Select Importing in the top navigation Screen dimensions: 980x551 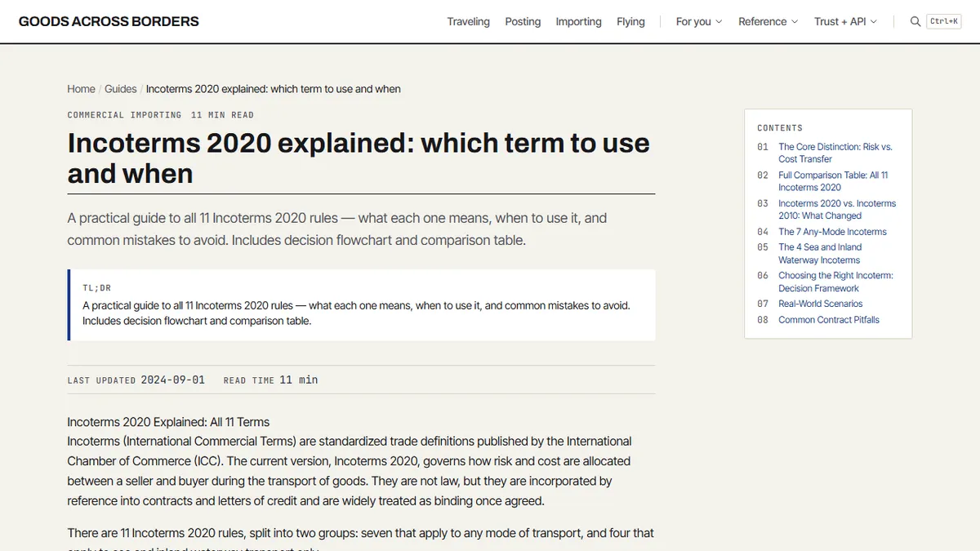pyautogui.click(x=578, y=22)
